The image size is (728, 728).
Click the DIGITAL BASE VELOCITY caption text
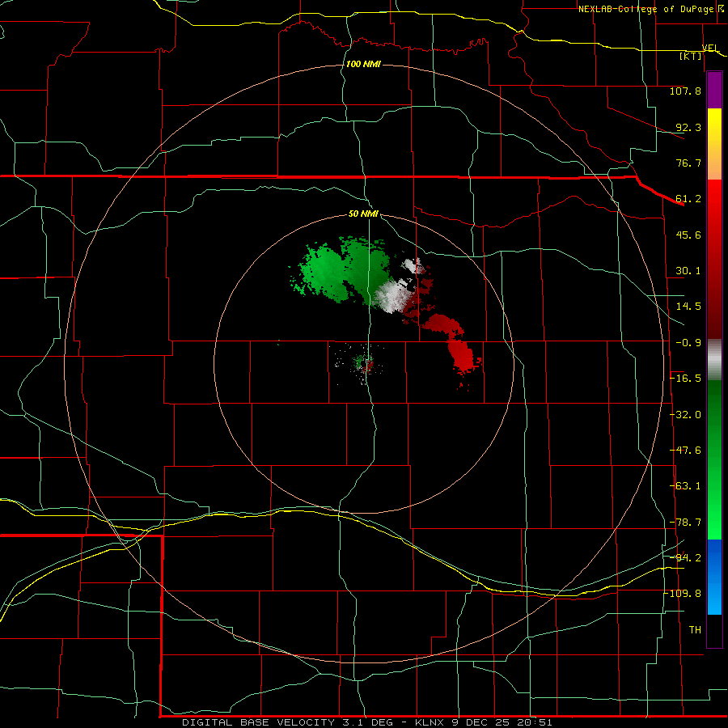pos(367,722)
